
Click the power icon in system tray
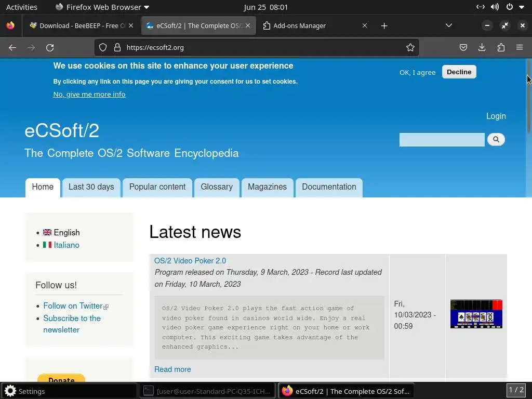pyautogui.click(x=509, y=7)
